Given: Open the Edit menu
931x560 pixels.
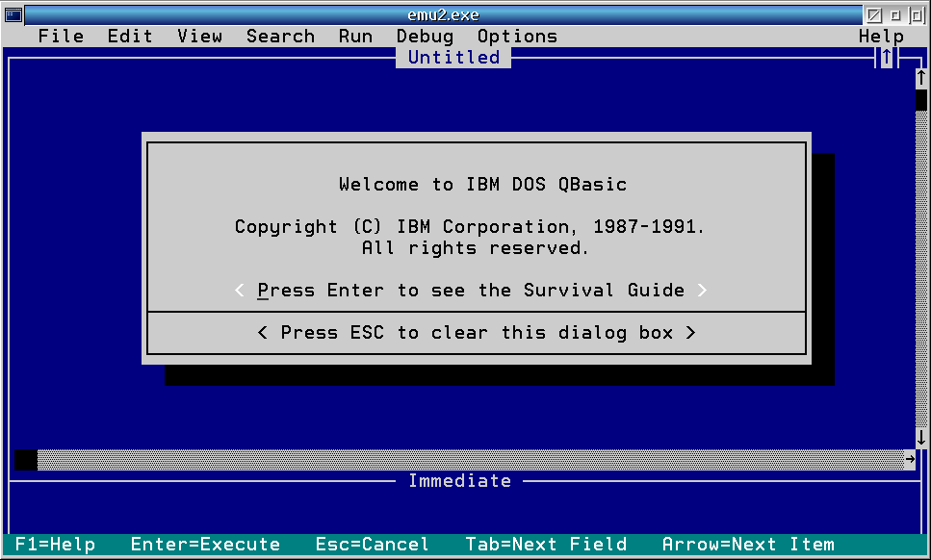Looking at the screenshot, I should pyautogui.click(x=130, y=37).
